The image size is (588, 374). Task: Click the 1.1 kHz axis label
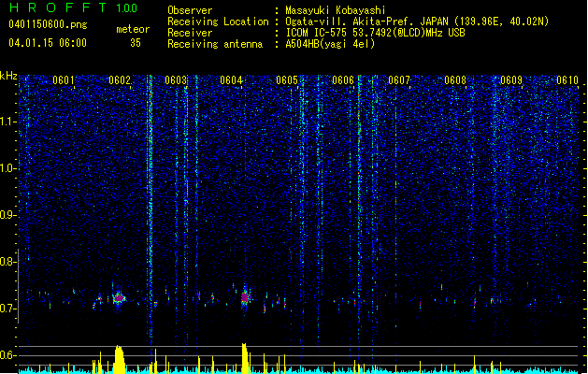(x=8, y=122)
